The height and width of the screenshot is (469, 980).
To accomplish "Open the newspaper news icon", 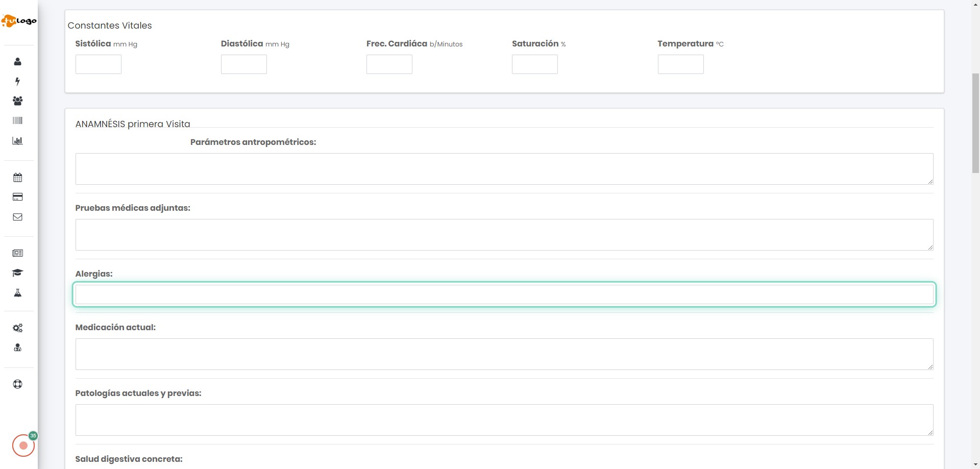I will pyautogui.click(x=18, y=253).
